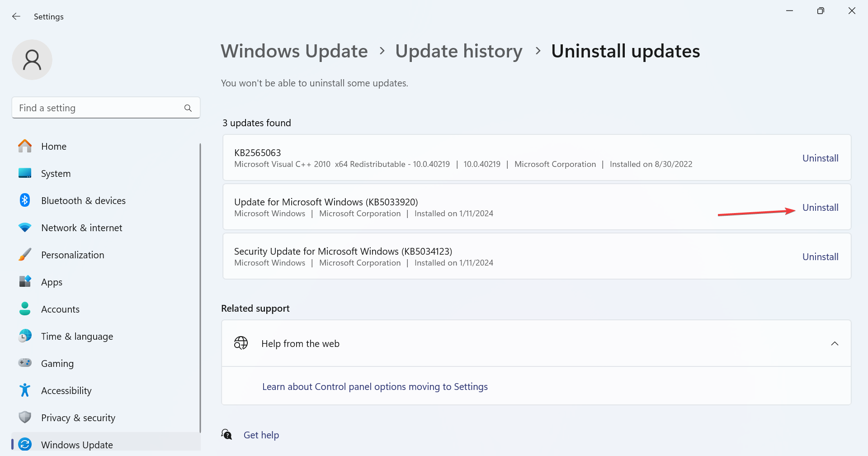This screenshot has width=868, height=456.
Task: Select the Personalization brush icon
Action: click(x=25, y=255)
